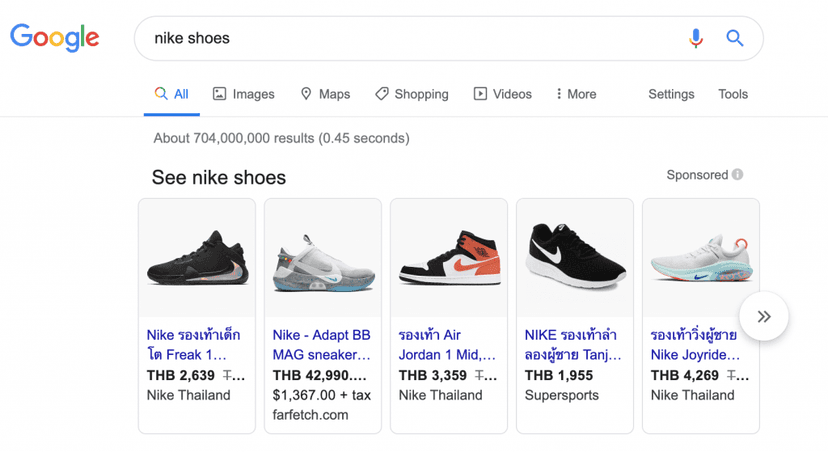Switch to the Maps tab
Image resolution: width=828 pixels, height=452 pixels.
(x=325, y=94)
